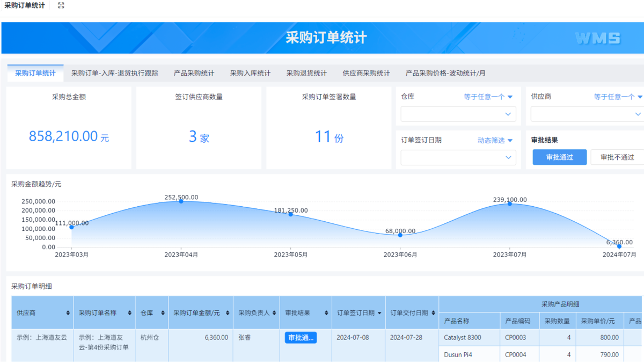The width and height of the screenshot is (644, 363).
Task: Toggle the 审批不通过 filter option
Action: (617, 157)
